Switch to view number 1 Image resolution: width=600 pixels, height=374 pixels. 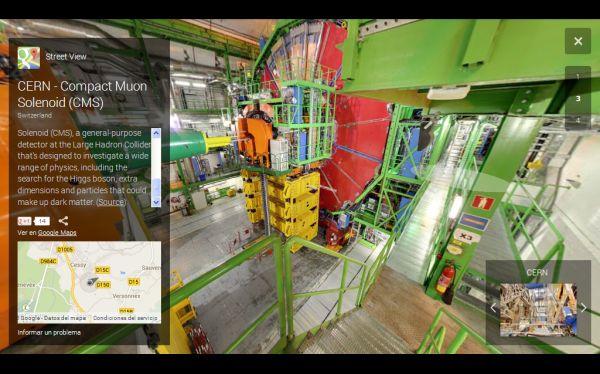[x=578, y=77]
